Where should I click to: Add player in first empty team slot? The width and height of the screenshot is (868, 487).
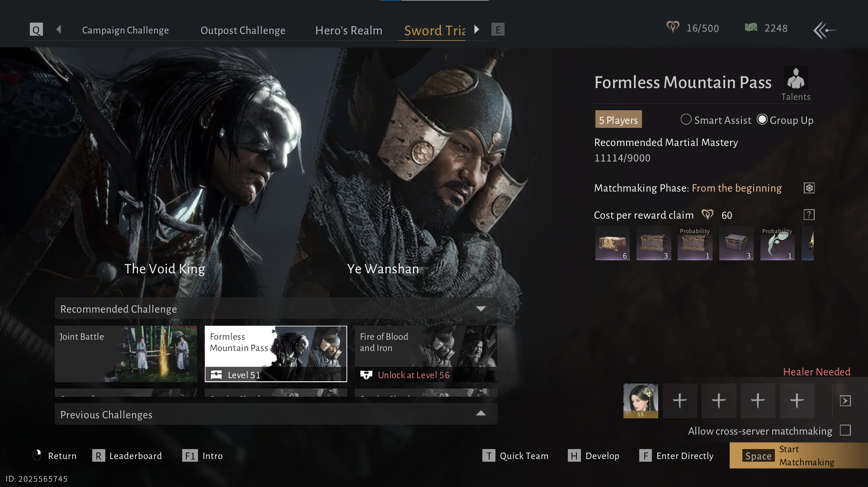point(680,401)
